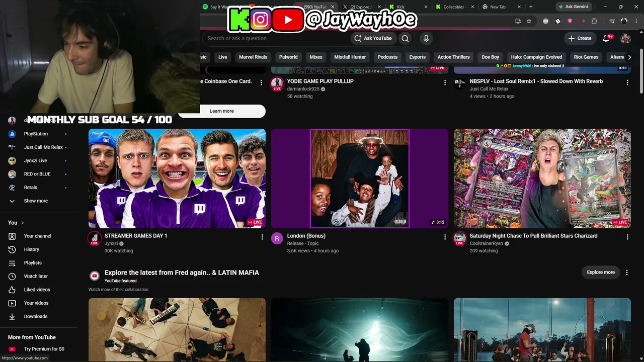Show more topic chips with the right arrow

pos(629,57)
